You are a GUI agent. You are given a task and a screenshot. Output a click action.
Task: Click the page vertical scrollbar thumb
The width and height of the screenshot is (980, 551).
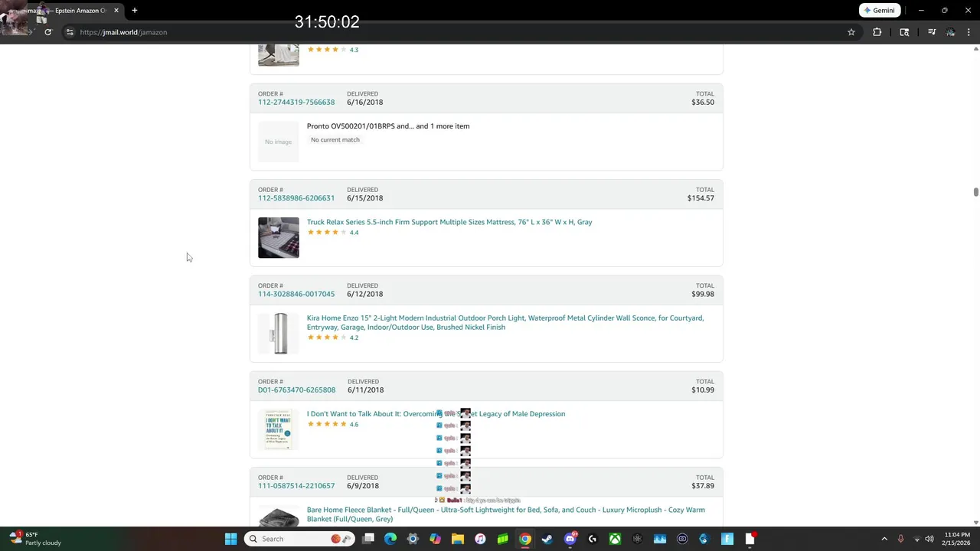tap(976, 191)
